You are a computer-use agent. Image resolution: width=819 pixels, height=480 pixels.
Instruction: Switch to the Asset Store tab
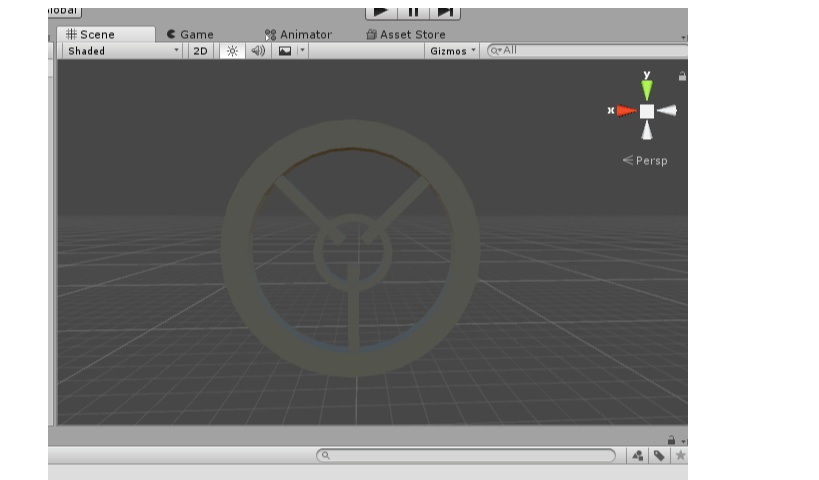[x=406, y=34]
